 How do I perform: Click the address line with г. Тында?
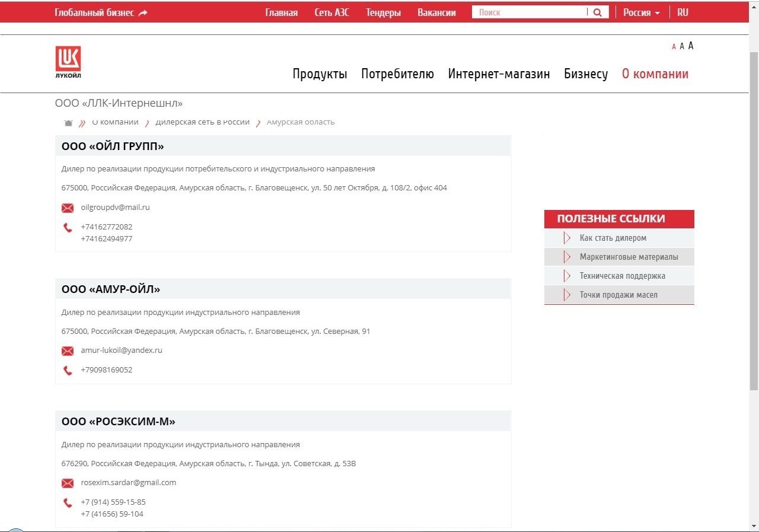pyautogui.click(x=209, y=464)
